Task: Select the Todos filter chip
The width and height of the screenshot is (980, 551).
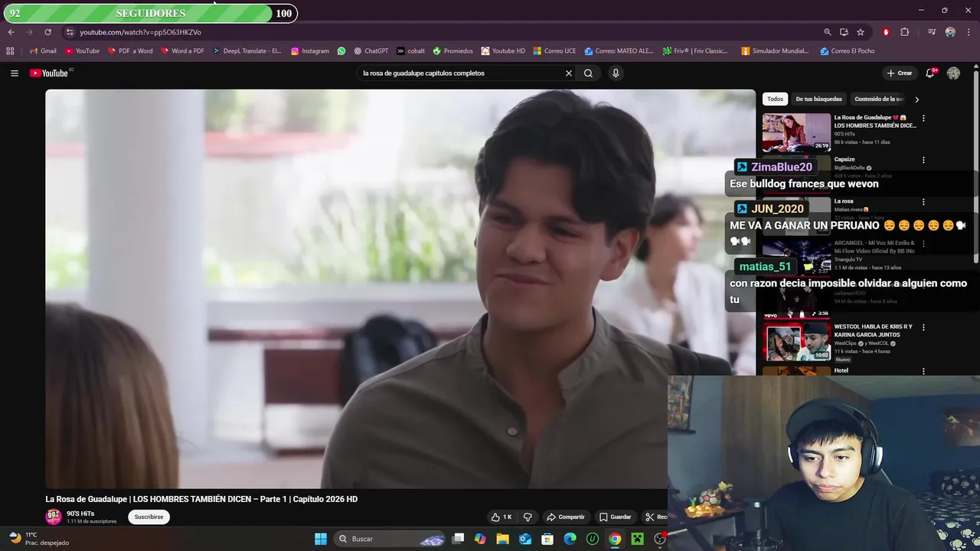Action: [x=776, y=99]
